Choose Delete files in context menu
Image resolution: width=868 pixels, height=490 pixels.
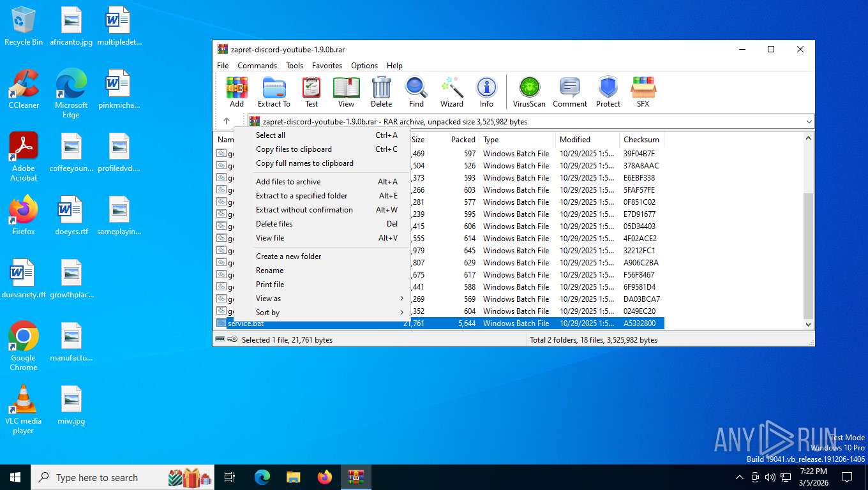pos(322,224)
